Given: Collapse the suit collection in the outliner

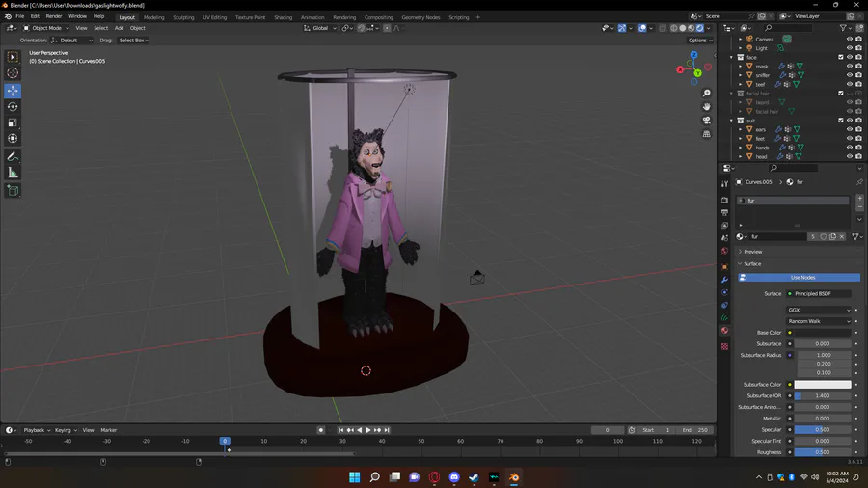Looking at the screenshot, I should 732,120.
